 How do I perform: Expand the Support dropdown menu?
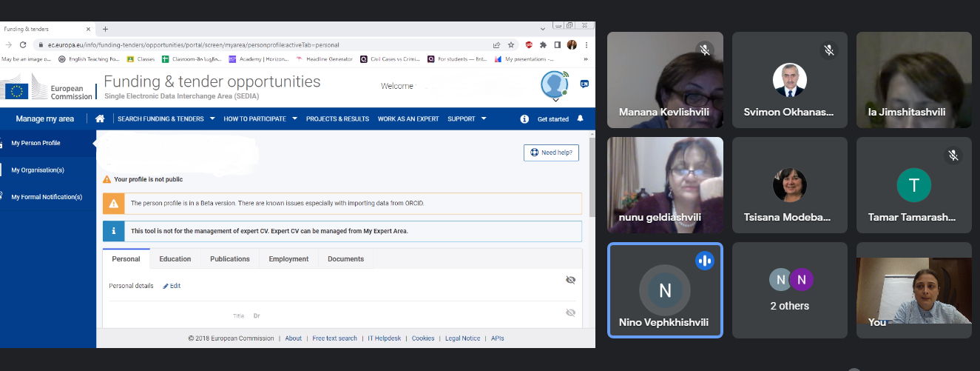(x=467, y=118)
